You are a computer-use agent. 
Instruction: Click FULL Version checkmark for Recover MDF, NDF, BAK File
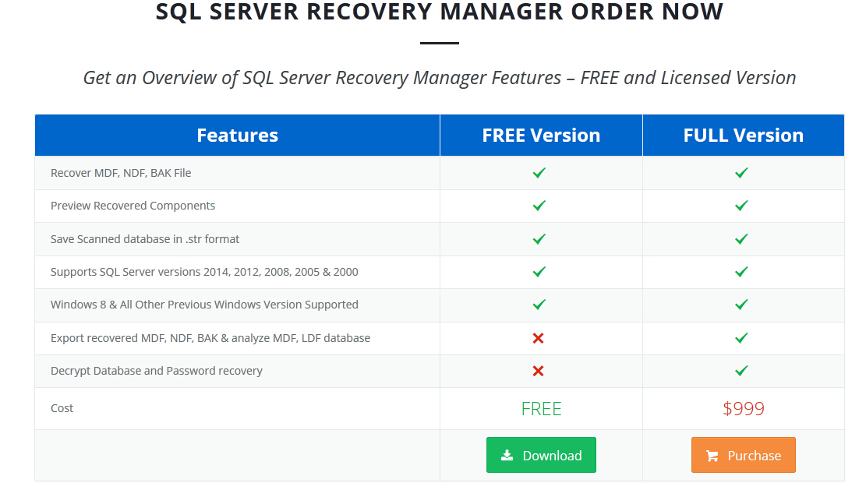741,173
